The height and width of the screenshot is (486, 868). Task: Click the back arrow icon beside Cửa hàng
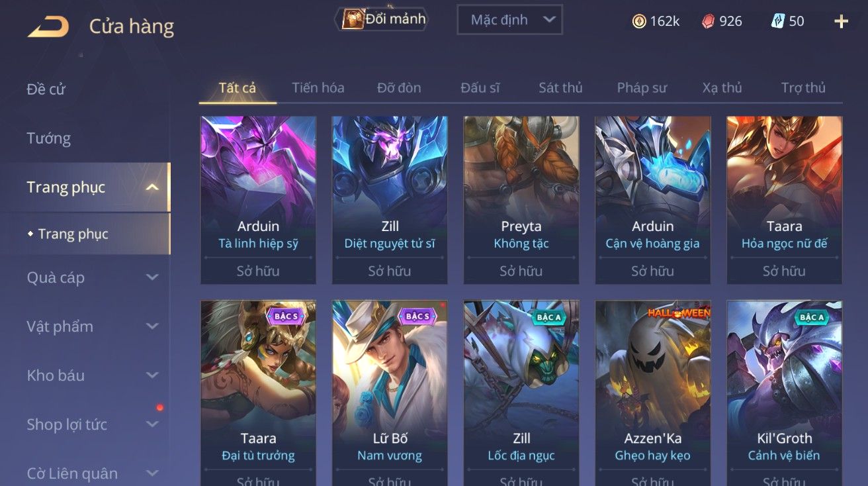48,26
